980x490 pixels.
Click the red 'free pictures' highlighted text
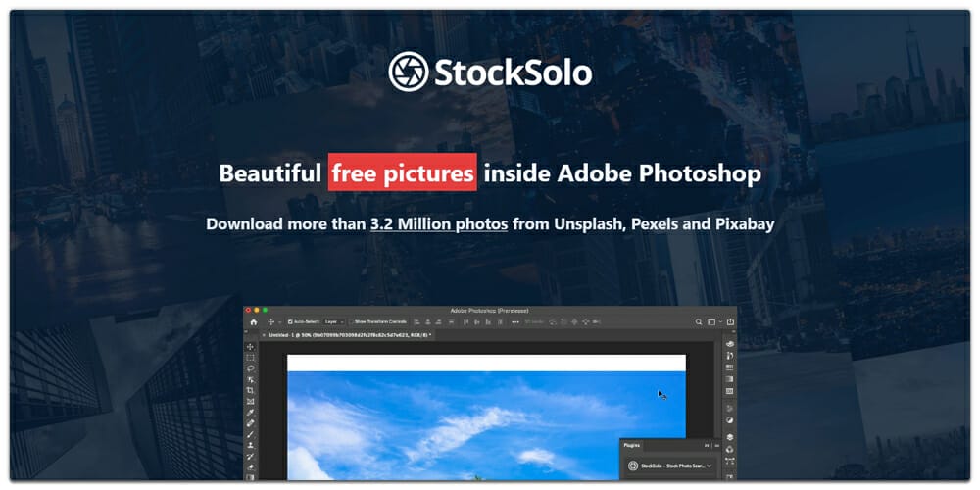tap(403, 172)
